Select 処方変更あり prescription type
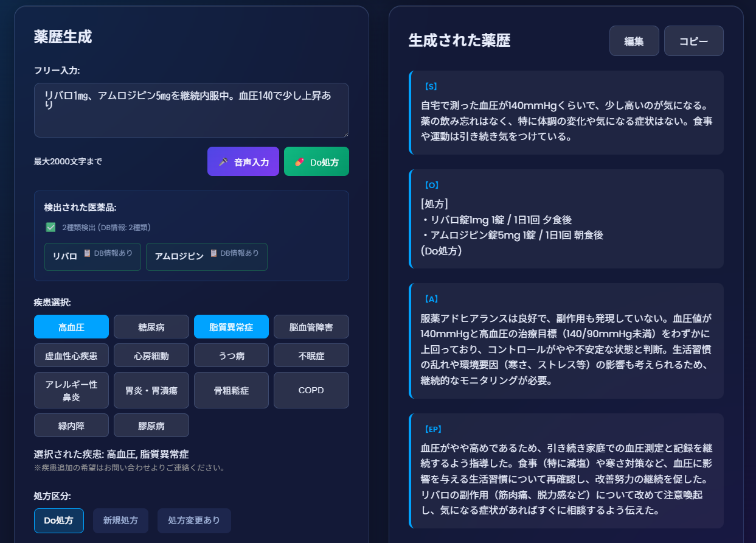 click(194, 520)
